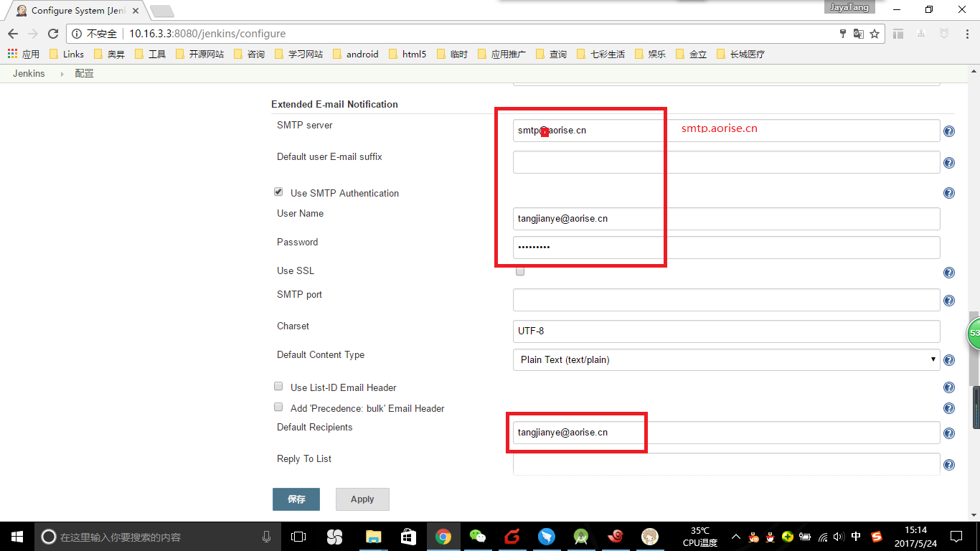Click the JayaTang profile button
This screenshot has width=980, height=551.
(849, 7)
